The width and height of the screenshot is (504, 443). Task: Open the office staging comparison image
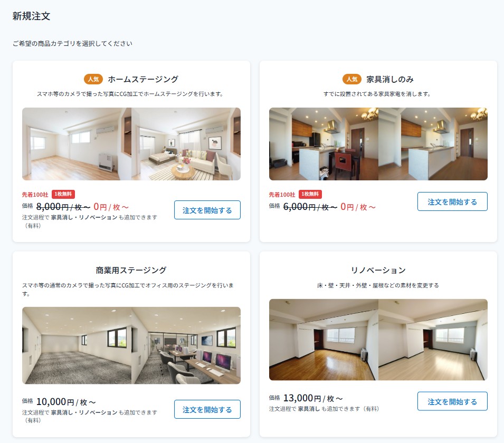tap(131, 345)
